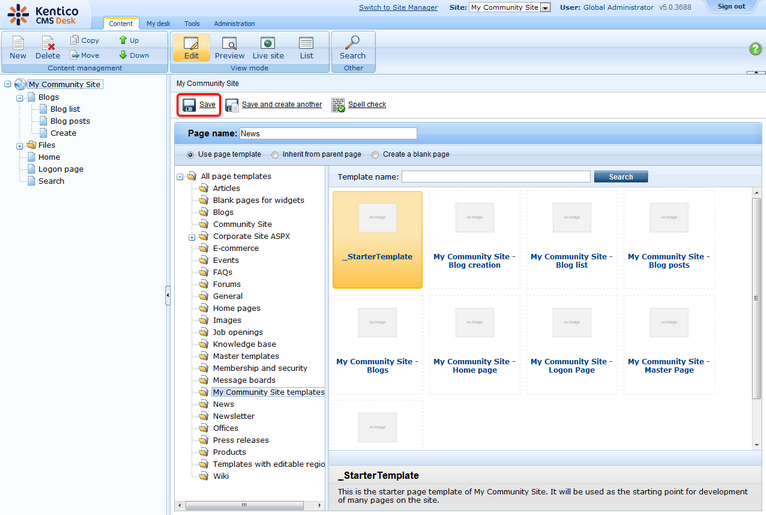Expand the Files tree node
Screen dimensions: 766x515
click(x=20, y=146)
